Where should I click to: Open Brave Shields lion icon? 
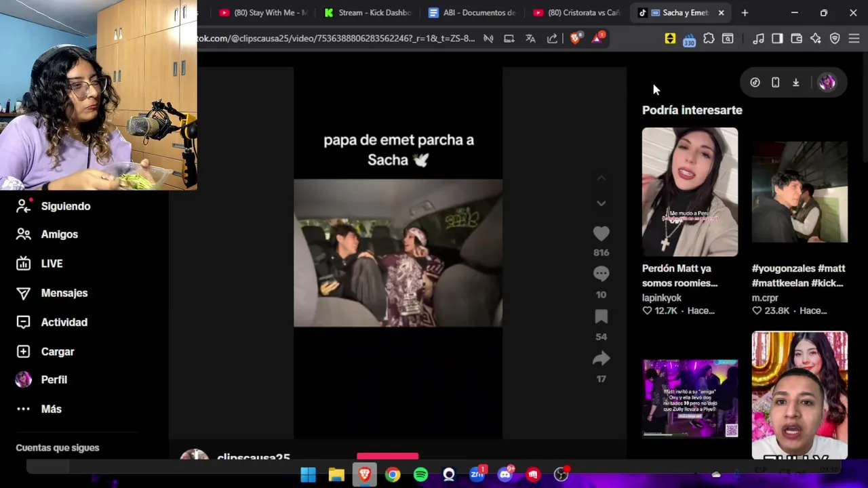tap(575, 39)
